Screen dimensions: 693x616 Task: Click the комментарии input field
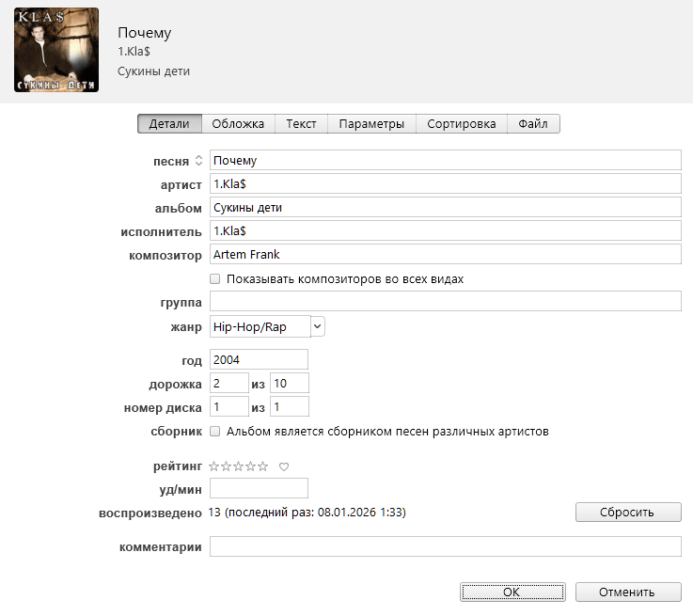tap(446, 546)
